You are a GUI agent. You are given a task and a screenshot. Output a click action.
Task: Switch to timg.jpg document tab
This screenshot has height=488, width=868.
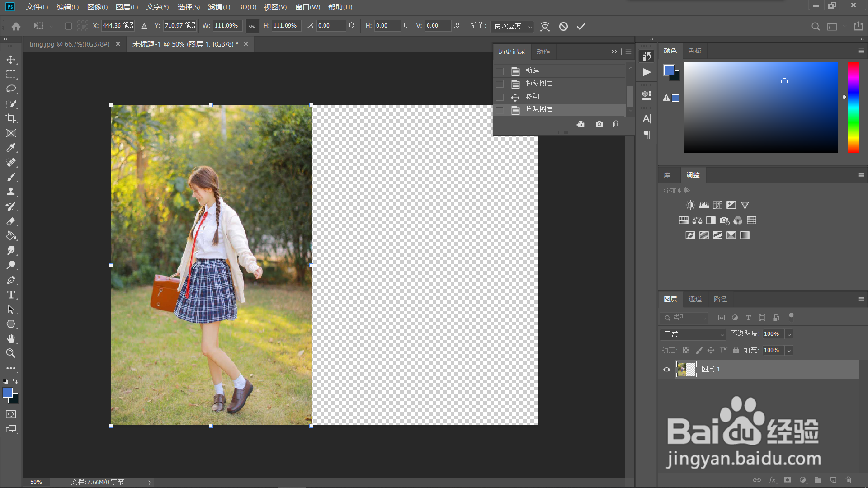[x=69, y=44]
